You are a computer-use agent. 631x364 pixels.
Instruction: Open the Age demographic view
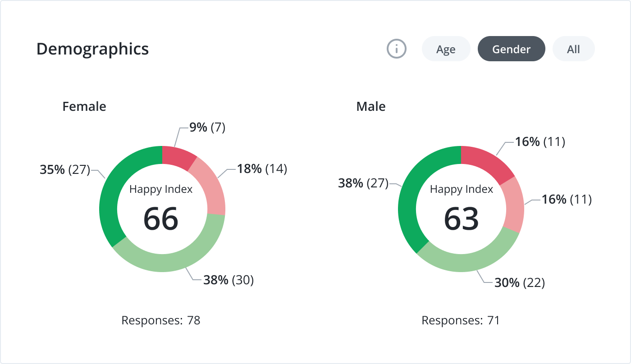coord(446,49)
